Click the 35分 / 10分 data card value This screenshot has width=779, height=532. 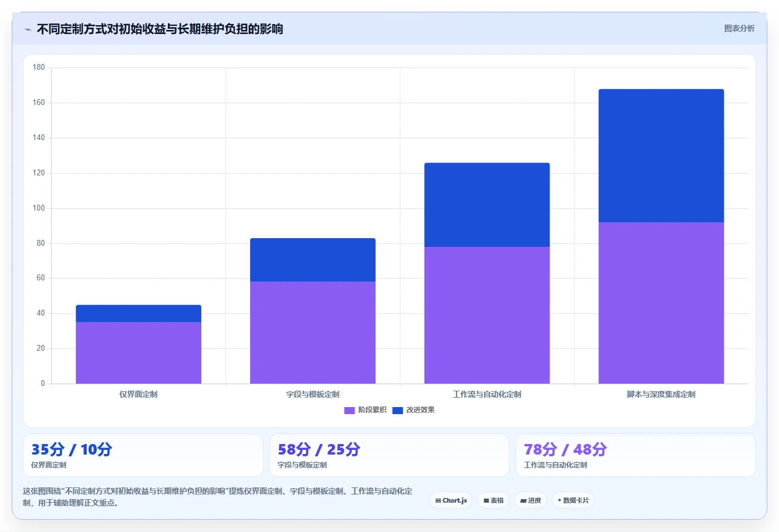pos(72,449)
